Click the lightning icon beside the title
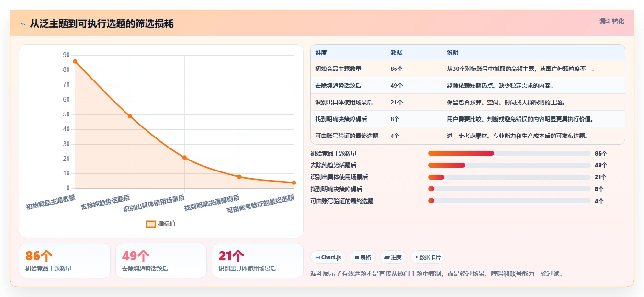The image size is (644, 297). point(23,24)
